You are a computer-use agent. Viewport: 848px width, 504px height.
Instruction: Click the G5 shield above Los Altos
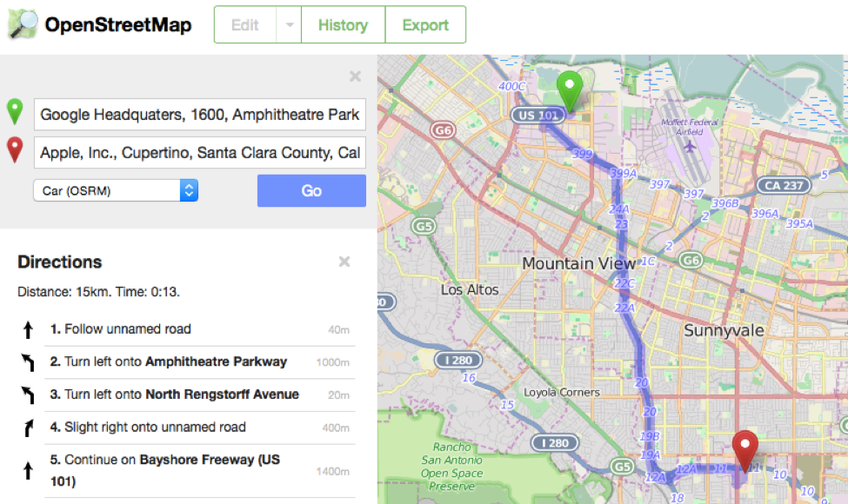pyautogui.click(x=424, y=226)
